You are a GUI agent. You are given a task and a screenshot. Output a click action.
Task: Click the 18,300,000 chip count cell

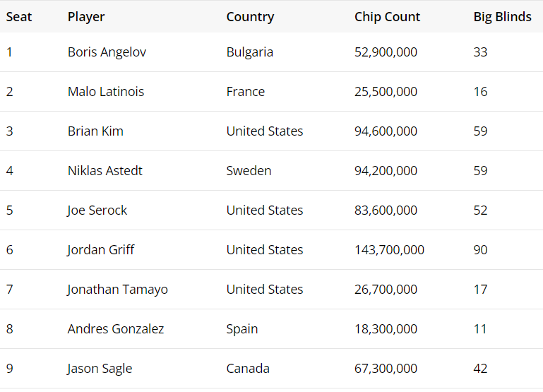pos(386,329)
